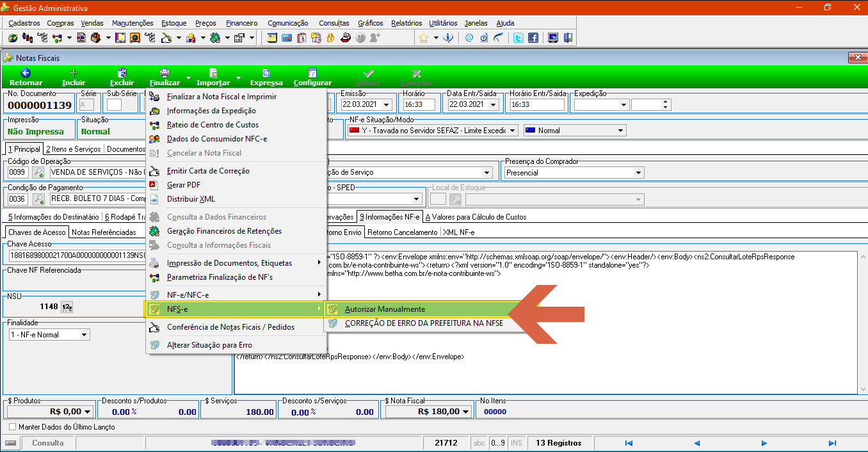Click the add-user icon in main toolbar
The width and height of the screenshot is (868, 452).
tap(375, 38)
